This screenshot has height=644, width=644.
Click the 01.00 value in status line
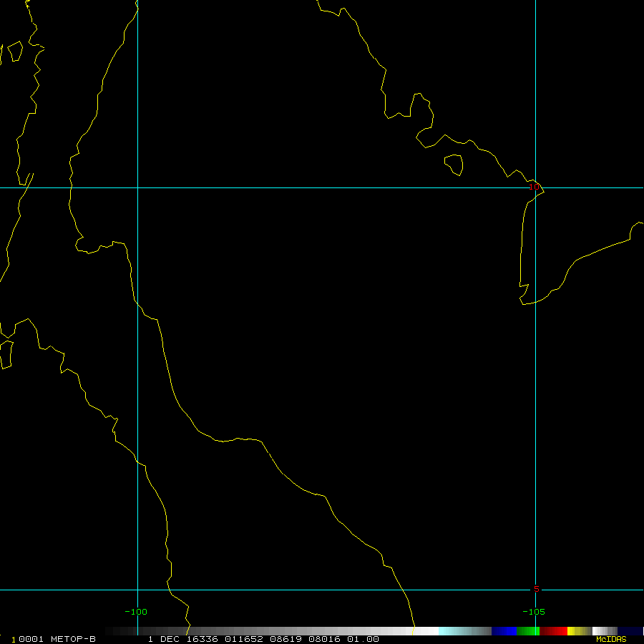coord(364,639)
